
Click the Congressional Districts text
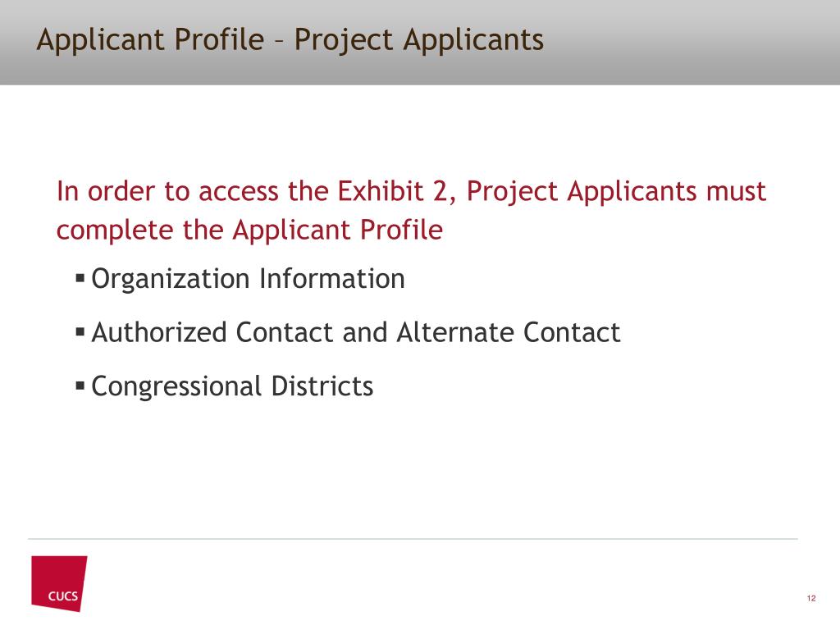[x=232, y=387]
